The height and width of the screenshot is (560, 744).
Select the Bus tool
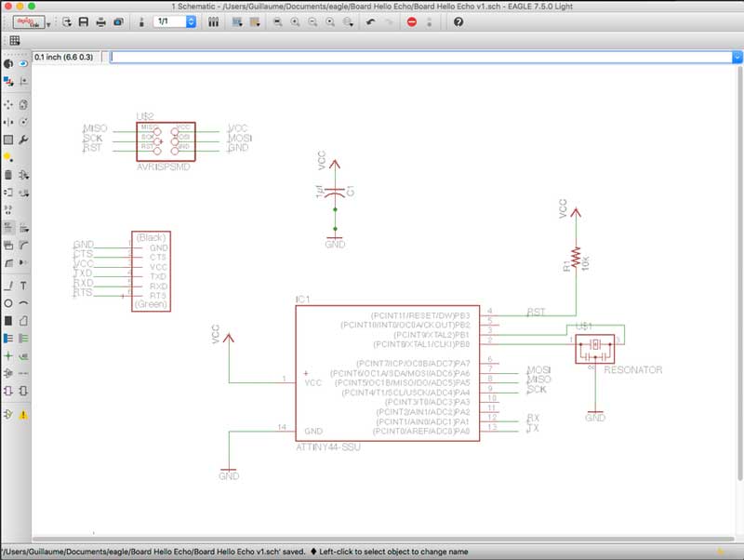pos(8,339)
